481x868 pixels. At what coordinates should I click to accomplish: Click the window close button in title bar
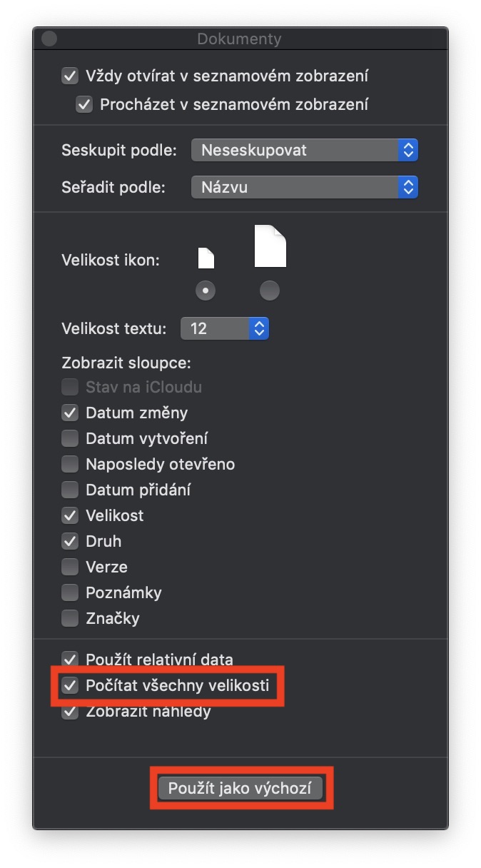click(x=49, y=39)
